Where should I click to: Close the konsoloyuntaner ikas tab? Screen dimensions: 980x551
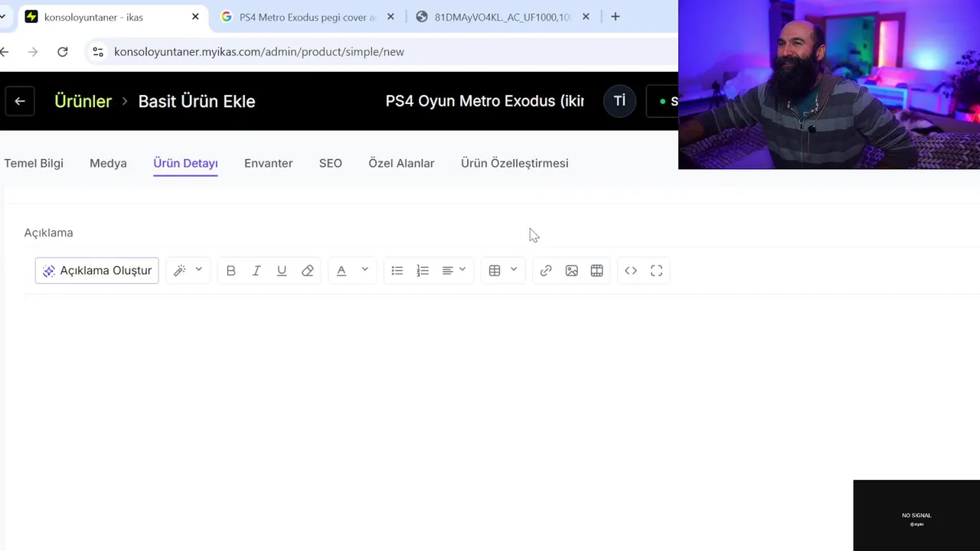tap(195, 17)
